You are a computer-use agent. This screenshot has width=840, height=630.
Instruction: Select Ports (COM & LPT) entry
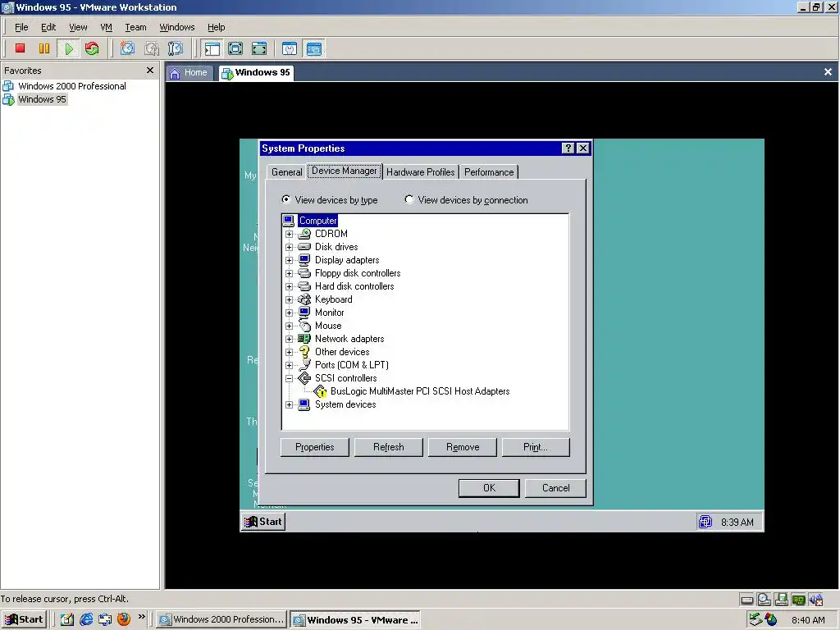(351, 365)
